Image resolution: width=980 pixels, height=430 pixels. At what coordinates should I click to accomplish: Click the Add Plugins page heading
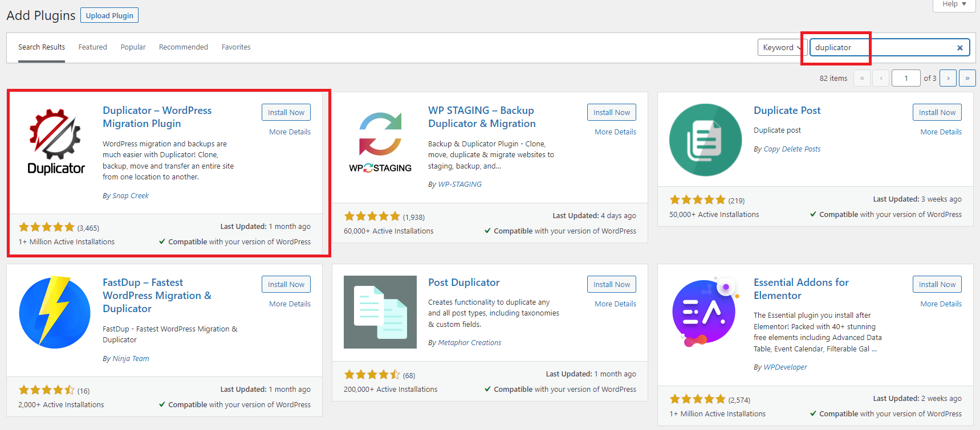pos(41,15)
